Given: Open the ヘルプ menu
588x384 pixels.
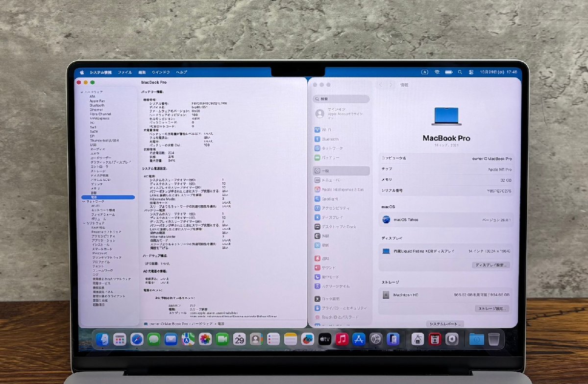Looking at the screenshot, I should pos(181,72).
